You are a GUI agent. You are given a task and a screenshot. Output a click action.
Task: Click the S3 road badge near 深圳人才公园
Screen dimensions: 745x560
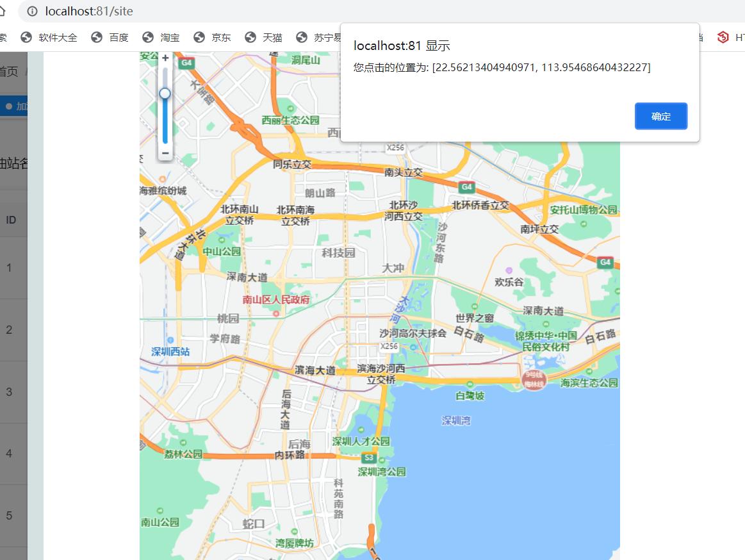tap(368, 458)
